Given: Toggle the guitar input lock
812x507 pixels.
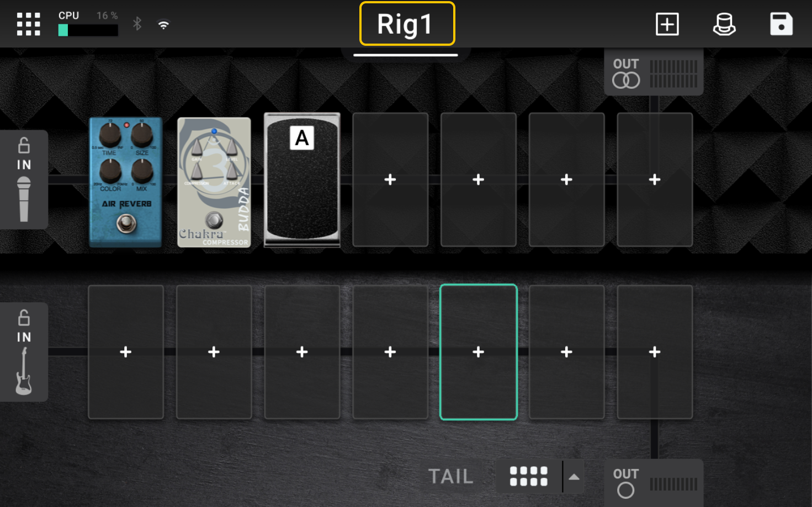Looking at the screenshot, I should (x=24, y=318).
